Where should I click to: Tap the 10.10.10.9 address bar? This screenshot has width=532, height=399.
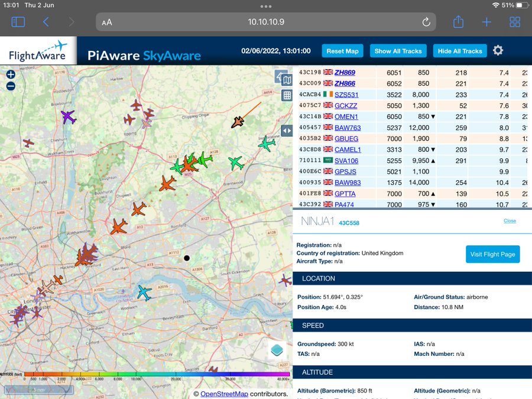[266, 22]
